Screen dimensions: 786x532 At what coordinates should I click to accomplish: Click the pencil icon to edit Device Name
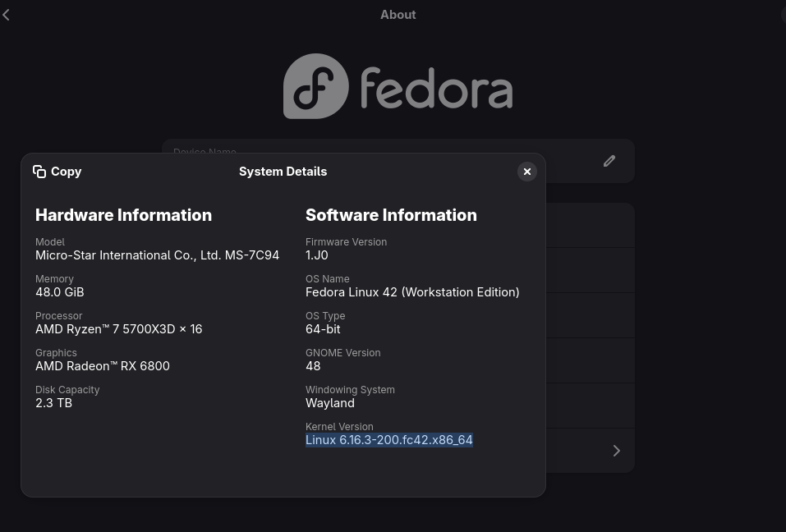[x=609, y=161]
